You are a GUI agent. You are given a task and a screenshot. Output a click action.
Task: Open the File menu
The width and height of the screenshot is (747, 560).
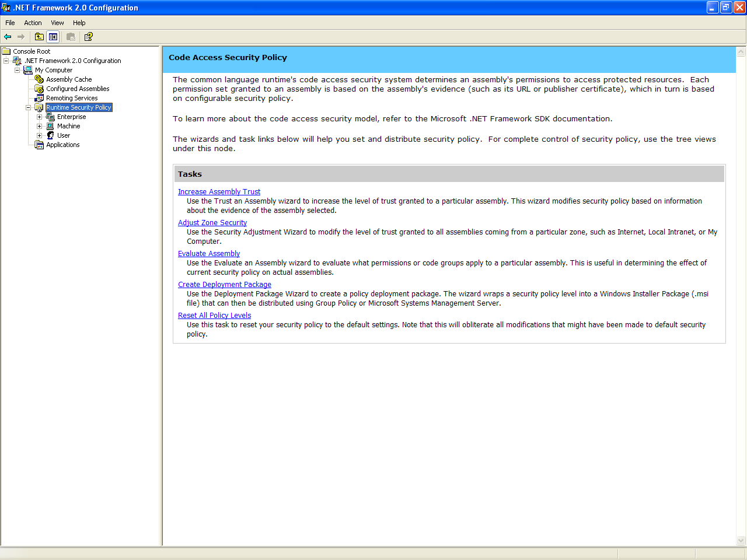click(x=10, y=23)
